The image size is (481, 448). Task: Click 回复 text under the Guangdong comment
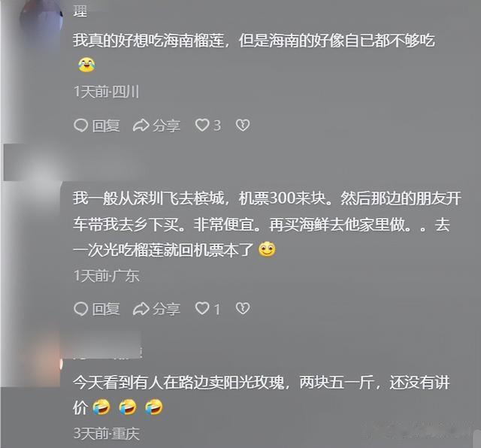pyautogui.click(x=106, y=309)
